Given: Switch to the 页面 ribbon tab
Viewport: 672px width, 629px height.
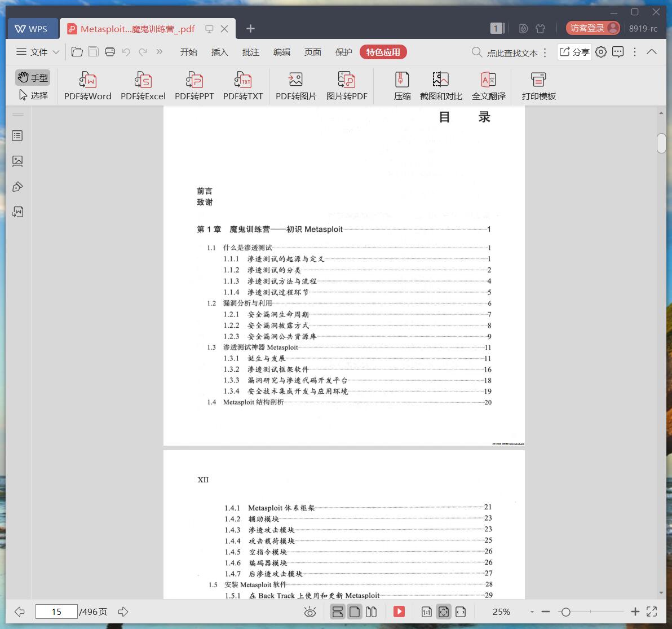Looking at the screenshot, I should click(313, 52).
